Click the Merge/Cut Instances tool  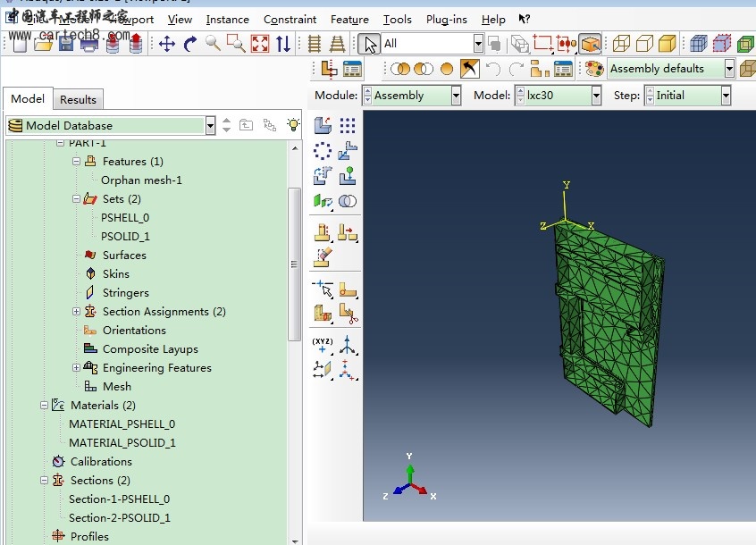(348, 201)
